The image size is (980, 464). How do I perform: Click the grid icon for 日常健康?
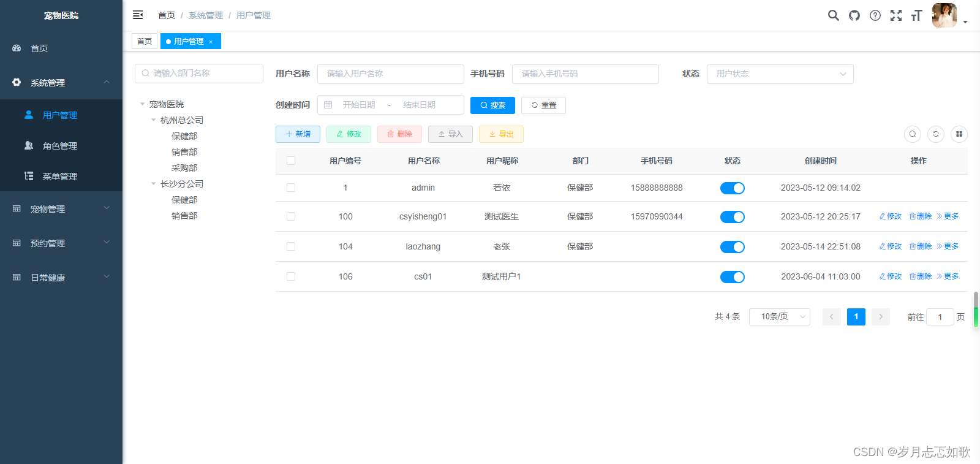click(17, 277)
